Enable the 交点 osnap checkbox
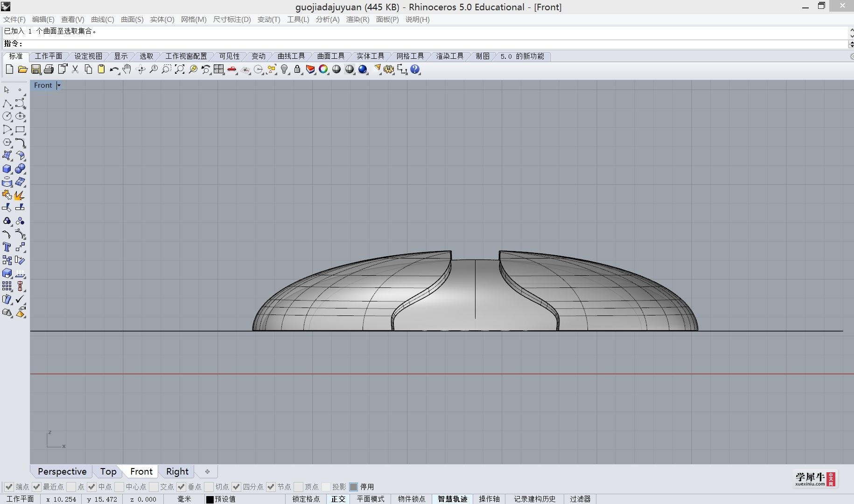854x504 pixels. 154,487
